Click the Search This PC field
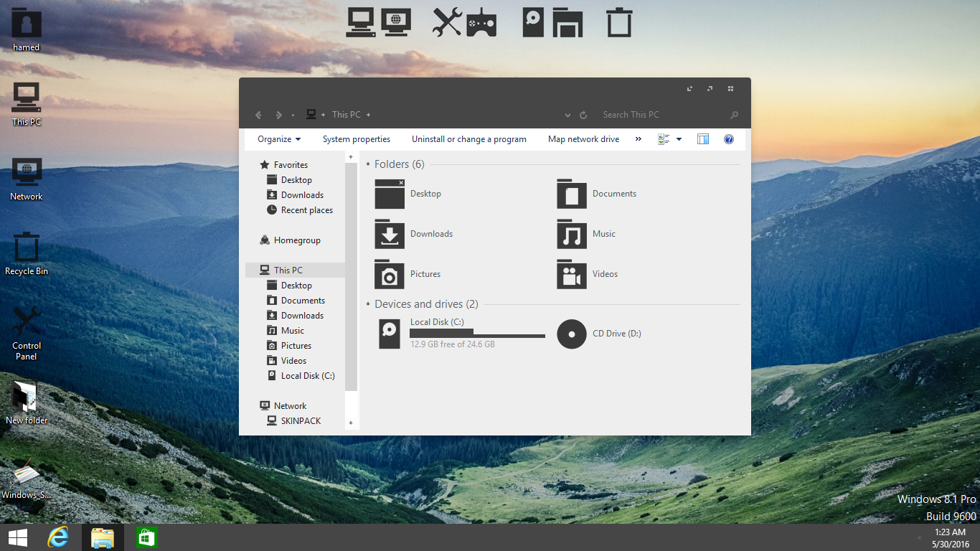Viewport: 980px width, 551px height. coord(660,115)
